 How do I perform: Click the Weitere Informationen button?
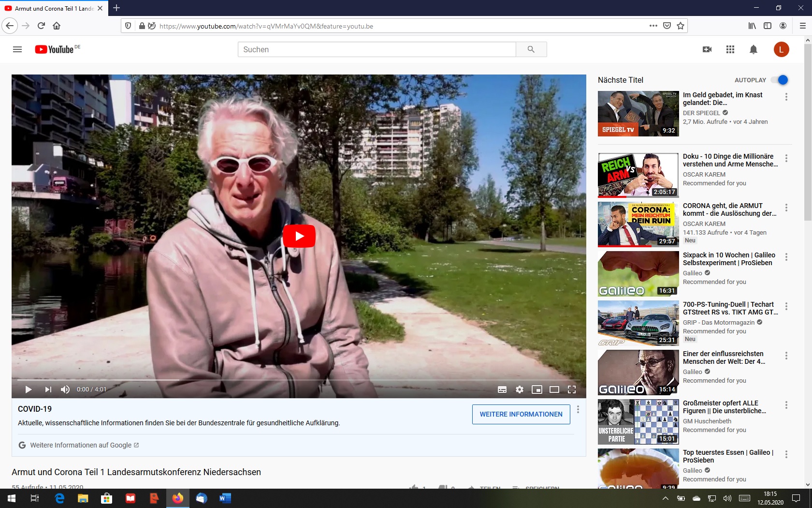(521, 414)
